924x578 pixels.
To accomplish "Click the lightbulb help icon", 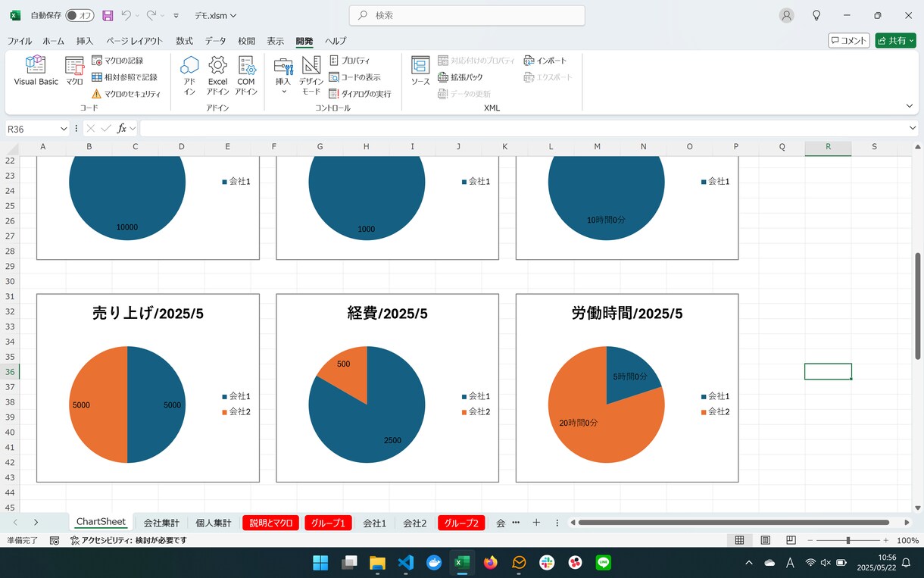I will 816,15.
